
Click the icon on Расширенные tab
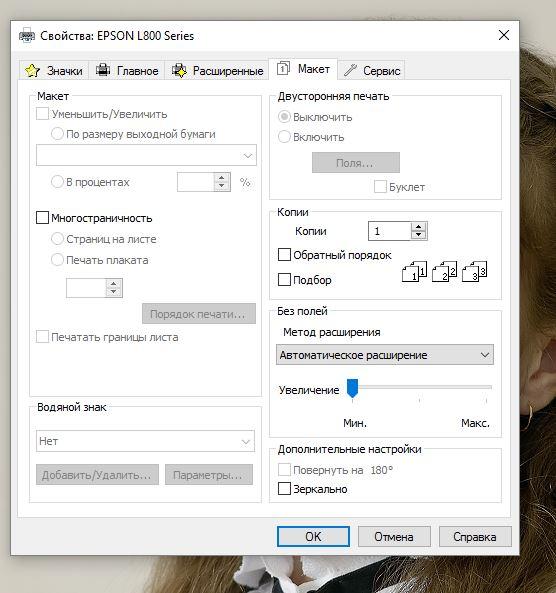click(179, 70)
